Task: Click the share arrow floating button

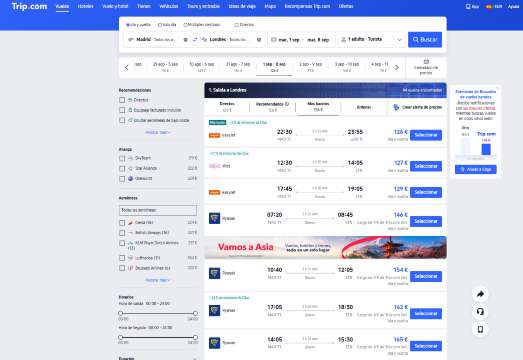Action: (x=480, y=294)
